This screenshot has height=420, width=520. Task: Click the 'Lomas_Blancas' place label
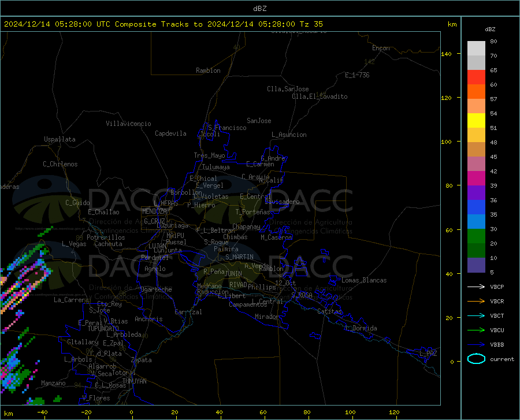coord(364,280)
